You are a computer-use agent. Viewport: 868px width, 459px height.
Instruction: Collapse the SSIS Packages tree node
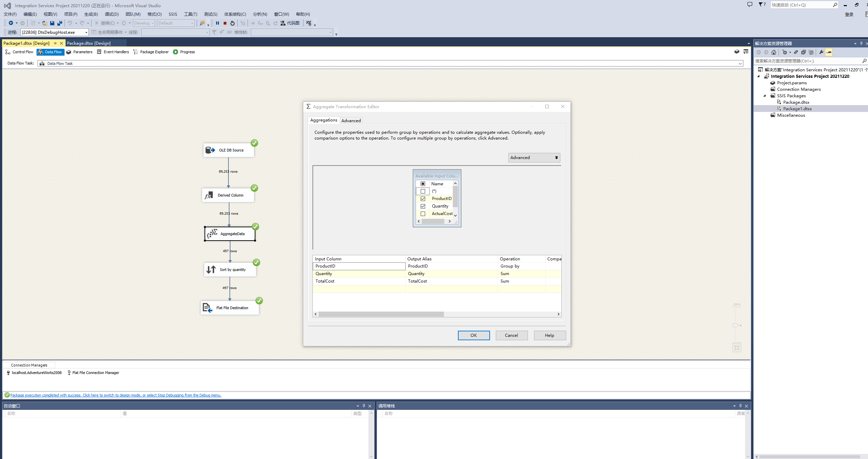(765, 96)
